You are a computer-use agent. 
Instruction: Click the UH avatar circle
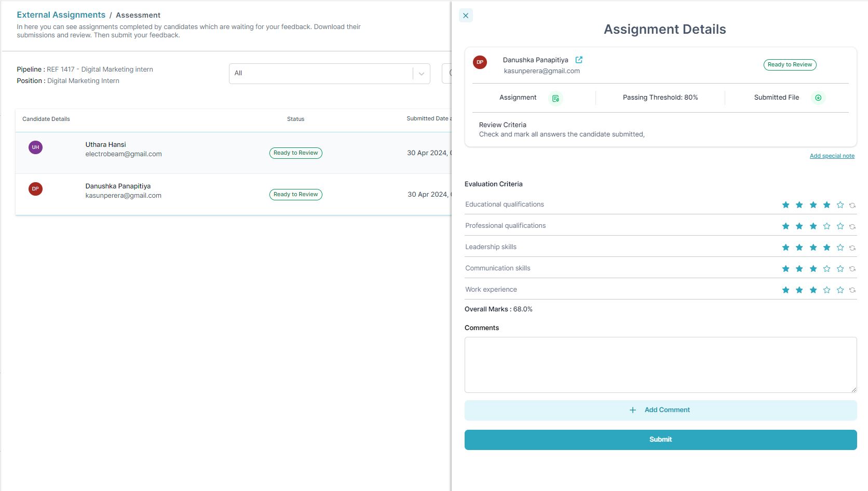coord(35,147)
